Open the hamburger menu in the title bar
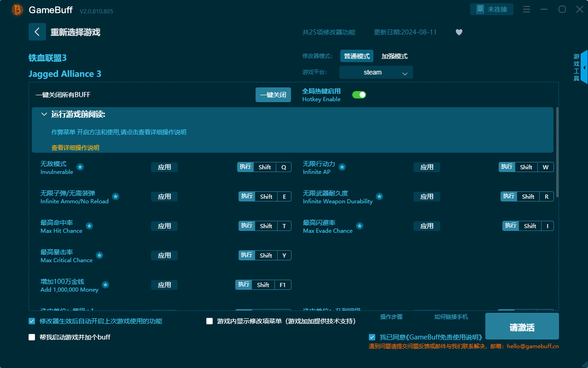 (x=526, y=9)
